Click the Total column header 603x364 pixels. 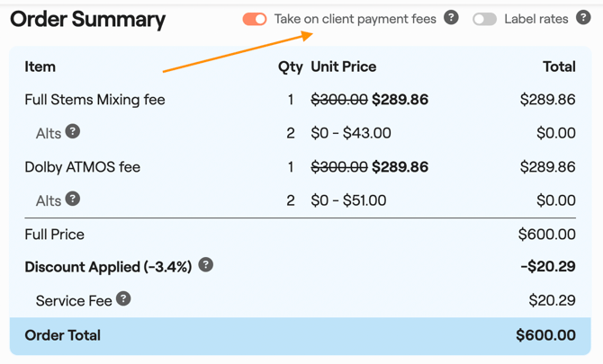(x=559, y=67)
